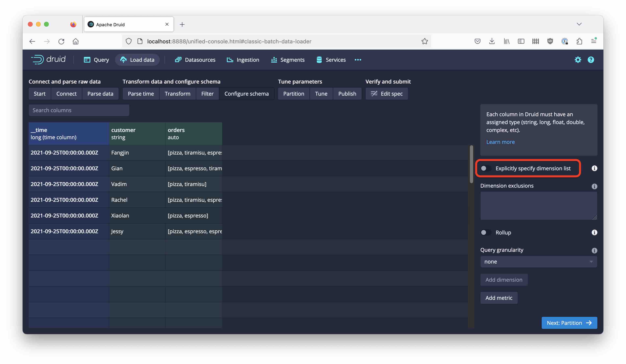
Task: Open Firefox extensions puzzle icon
Action: (579, 41)
